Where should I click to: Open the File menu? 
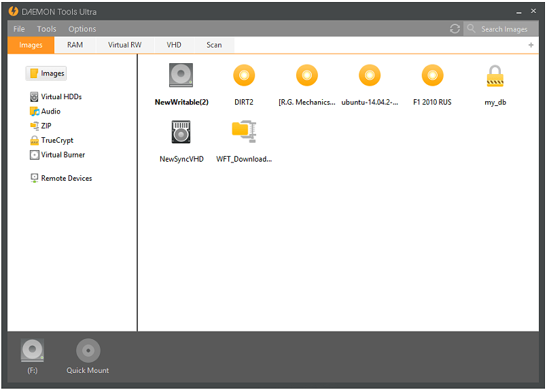[x=19, y=29]
